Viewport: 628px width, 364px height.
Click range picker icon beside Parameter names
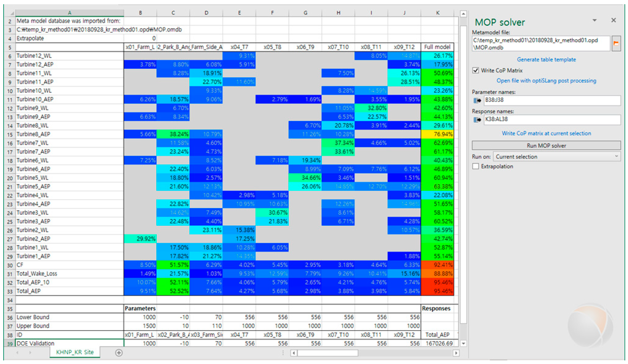click(477, 100)
